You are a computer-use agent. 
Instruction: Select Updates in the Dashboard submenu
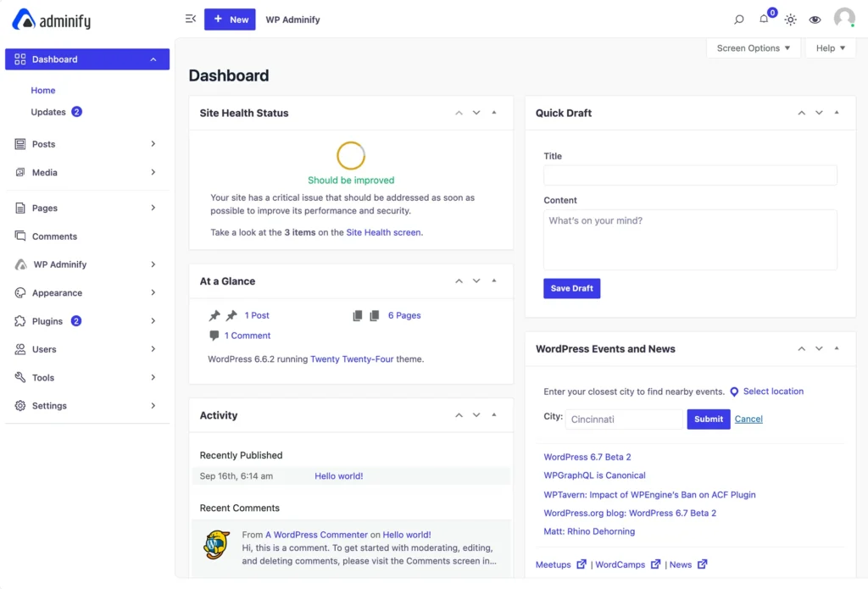(48, 112)
